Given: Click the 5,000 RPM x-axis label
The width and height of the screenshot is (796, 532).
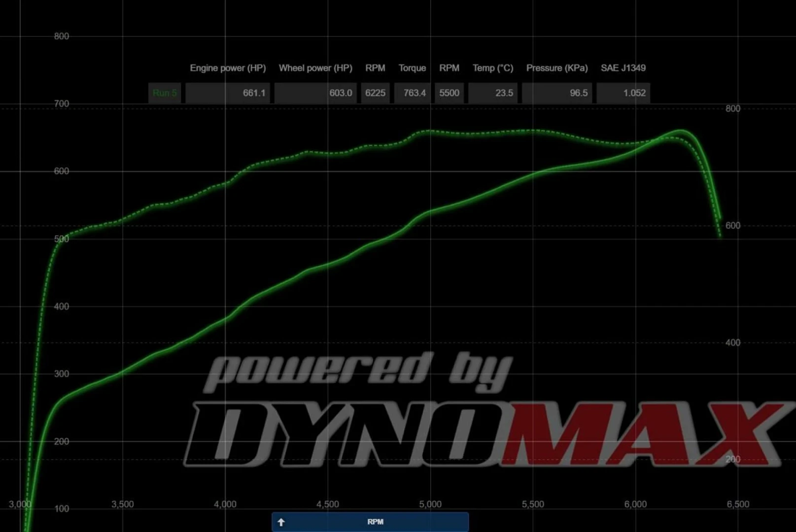Looking at the screenshot, I should pyautogui.click(x=430, y=504).
